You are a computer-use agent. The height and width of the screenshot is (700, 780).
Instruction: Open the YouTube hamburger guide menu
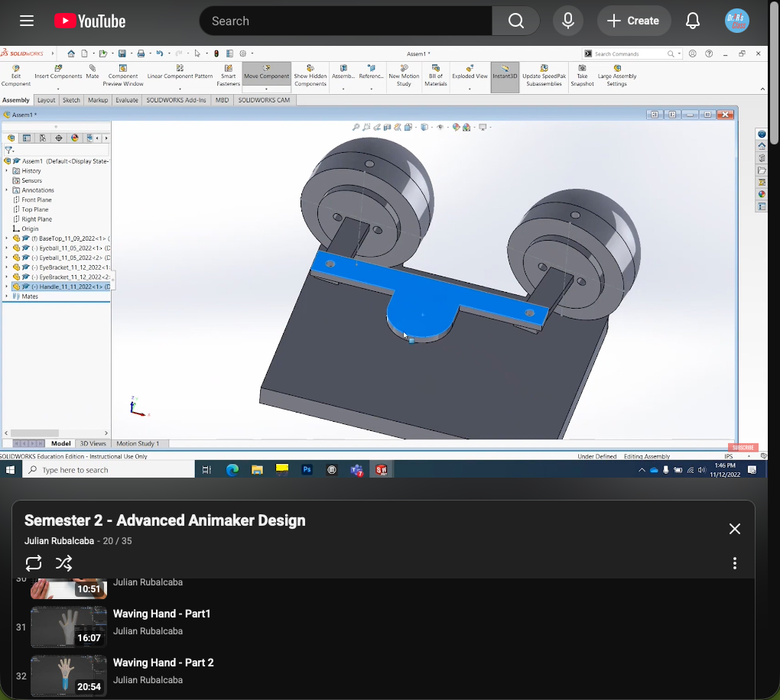click(27, 21)
